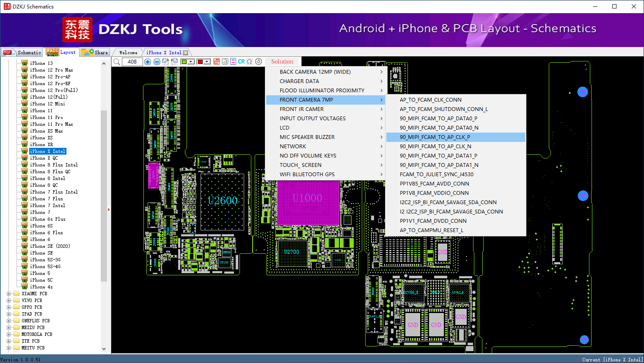Click the pink horizontal lines icon
Viewport: 644px width, 363px height.
(233, 61)
